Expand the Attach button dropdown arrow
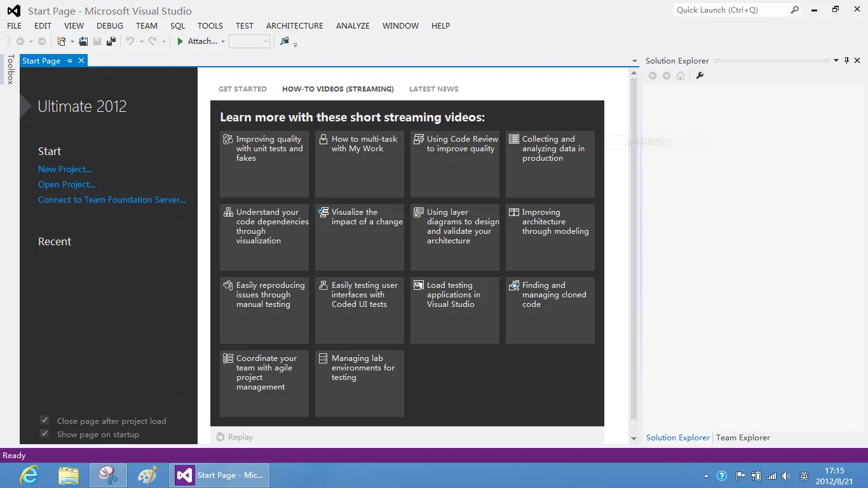The height and width of the screenshot is (488, 868). pos(223,42)
